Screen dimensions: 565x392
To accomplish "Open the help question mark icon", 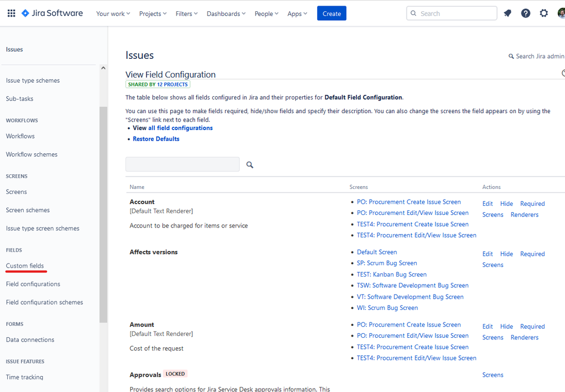I will pos(526,14).
